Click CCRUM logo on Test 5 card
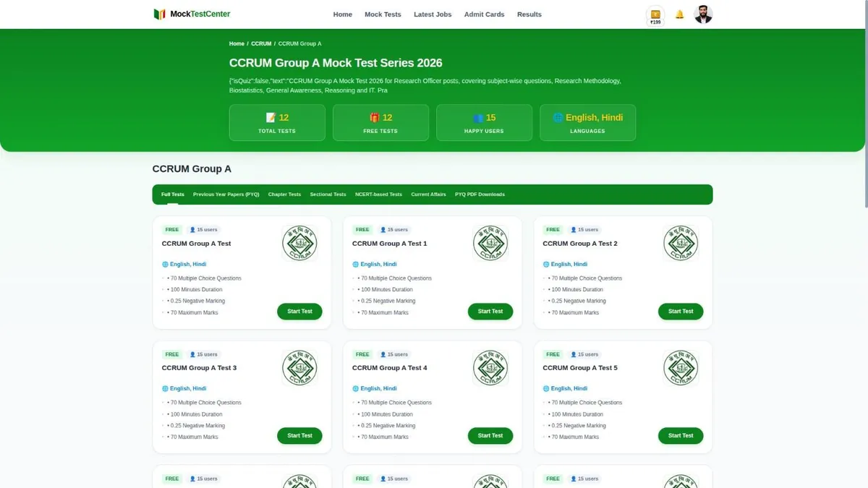 click(681, 367)
